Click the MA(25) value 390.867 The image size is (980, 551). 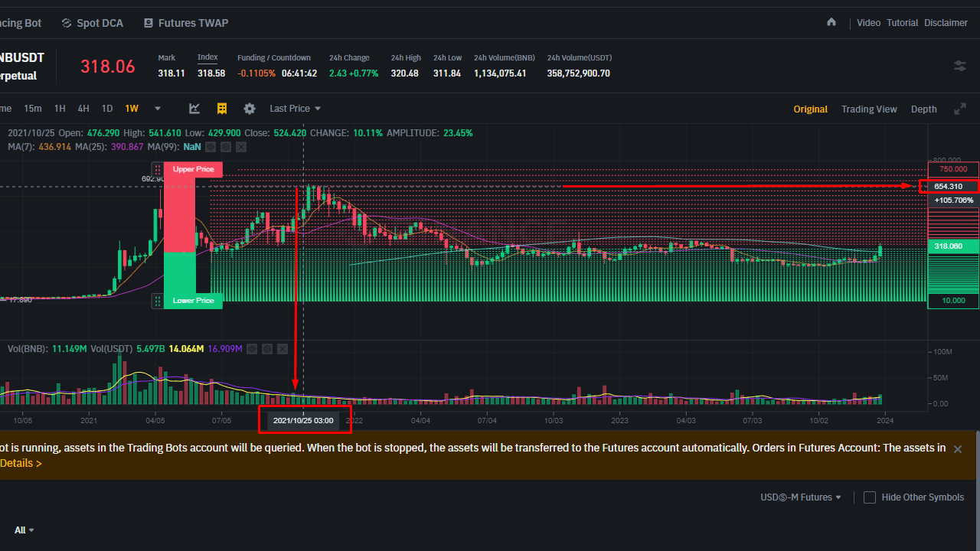[x=127, y=147]
